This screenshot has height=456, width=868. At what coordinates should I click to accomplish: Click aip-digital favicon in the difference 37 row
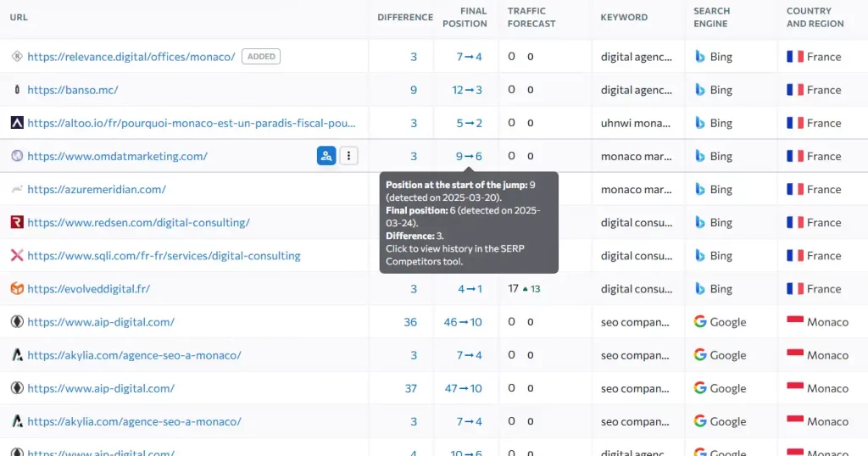(17, 388)
